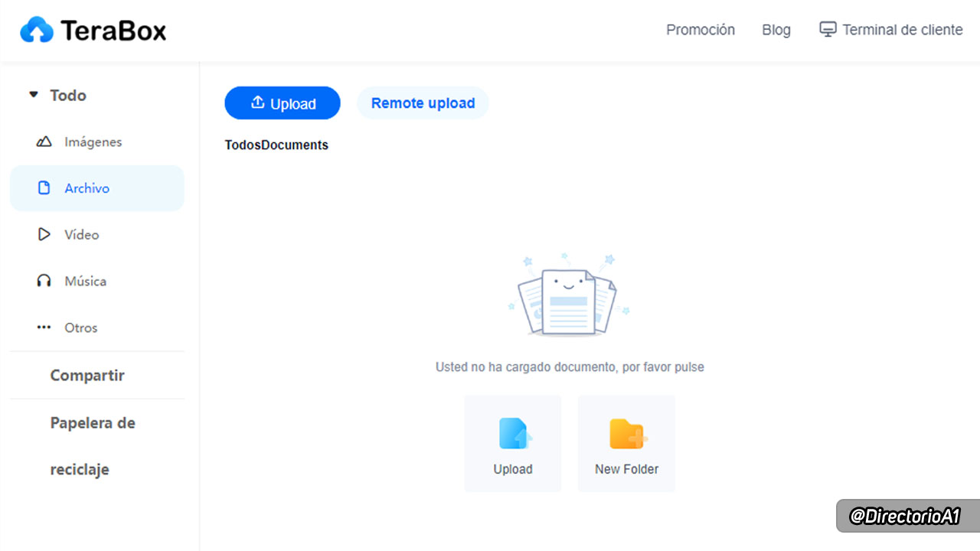Open the Compartir section

(x=87, y=375)
